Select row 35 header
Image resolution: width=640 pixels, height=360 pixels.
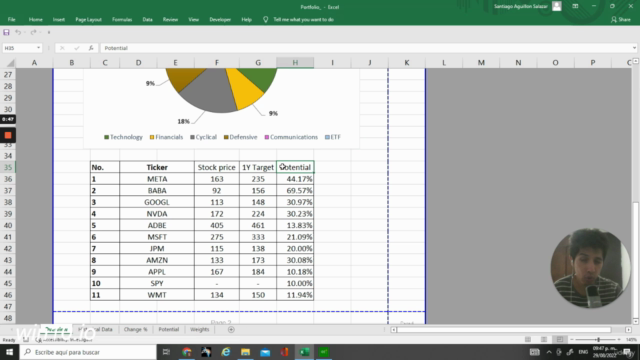tap(8, 167)
